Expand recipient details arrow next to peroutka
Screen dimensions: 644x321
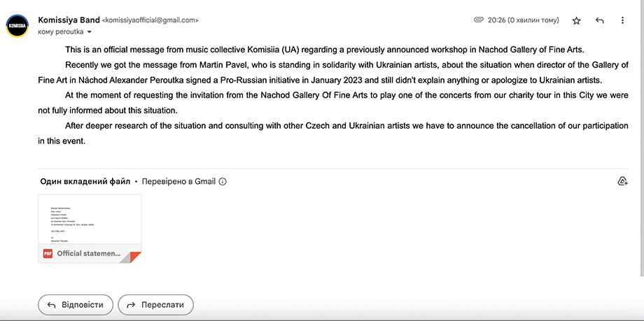coord(90,32)
